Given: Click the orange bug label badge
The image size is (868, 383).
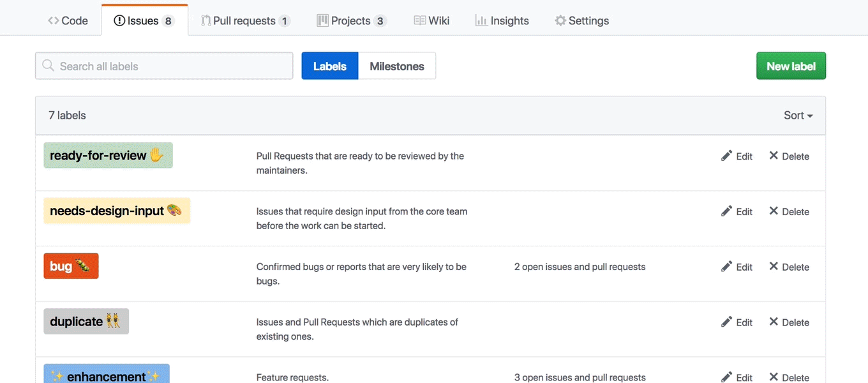Looking at the screenshot, I should click(x=71, y=266).
